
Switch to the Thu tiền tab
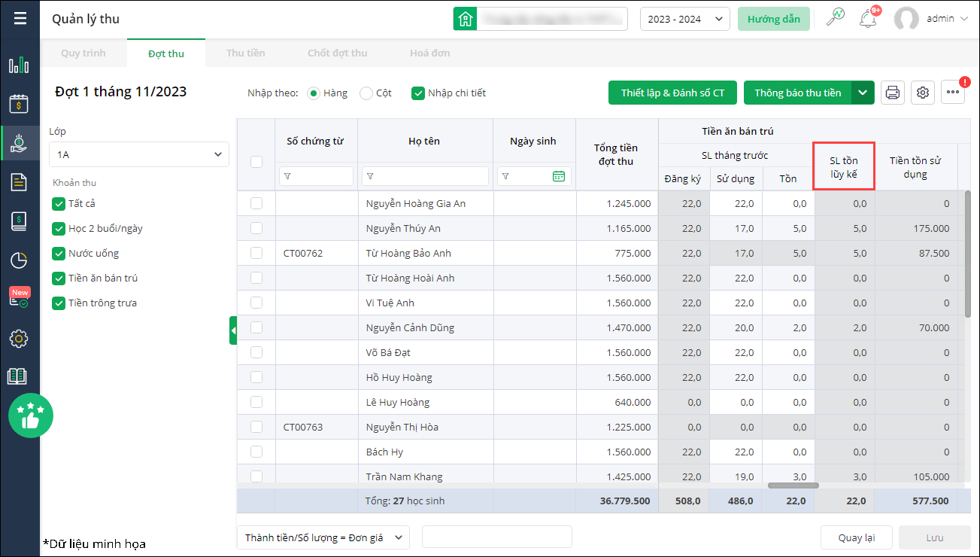[246, 53]
